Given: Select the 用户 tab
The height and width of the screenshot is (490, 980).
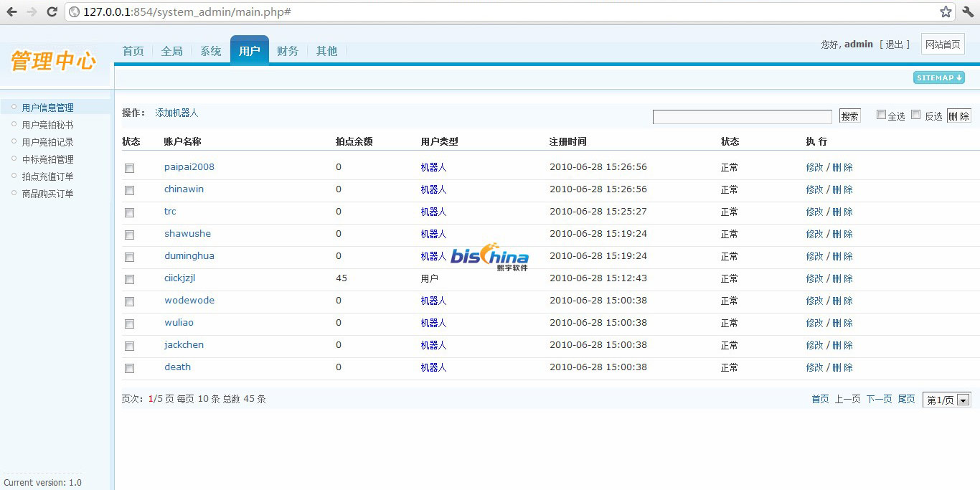Looking at the screenshot, I should (250, 50).
